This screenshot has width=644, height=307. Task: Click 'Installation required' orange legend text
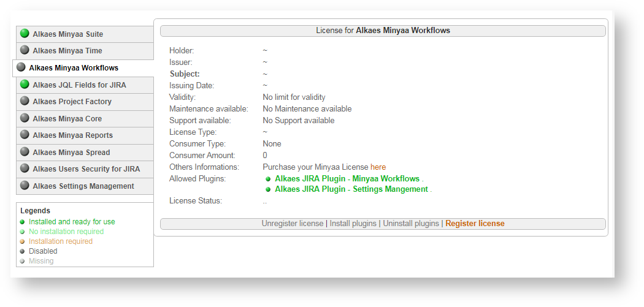click(61, 241)
